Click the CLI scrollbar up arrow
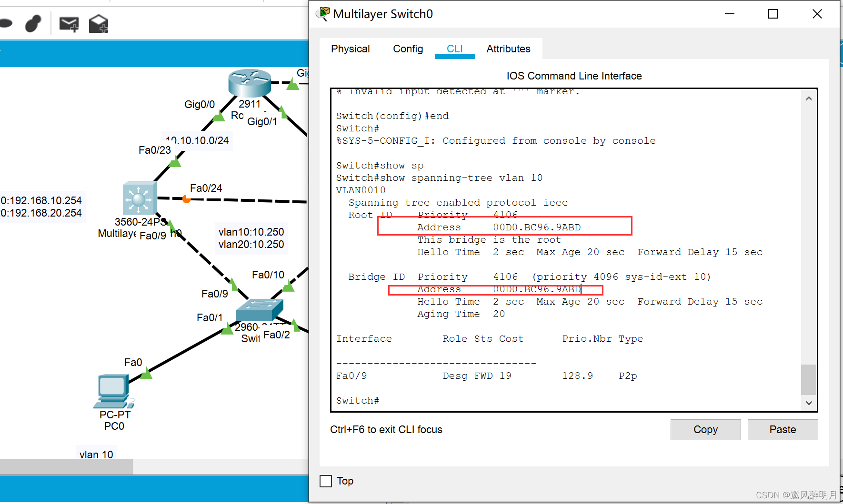The height and width of the screenshot is (504, 843). [809, 99]
